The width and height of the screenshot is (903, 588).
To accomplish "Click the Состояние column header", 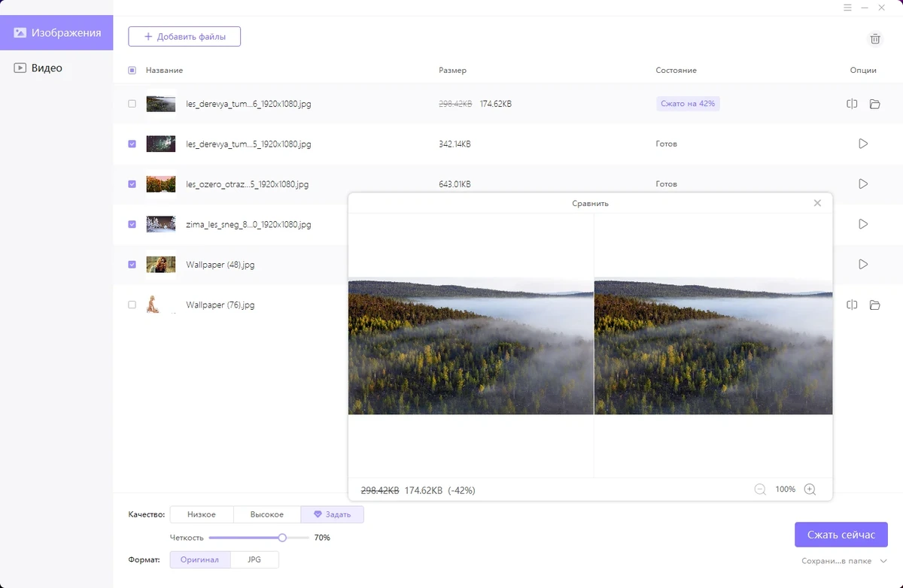I will 676,70.
